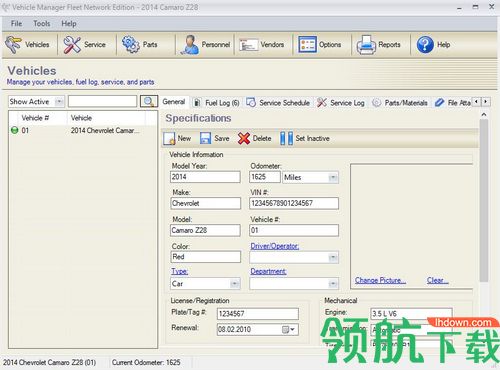Screen dimensions: 500x370
Task: Switch to the Service Schedule tab
Action: click(x=278, y=103)
